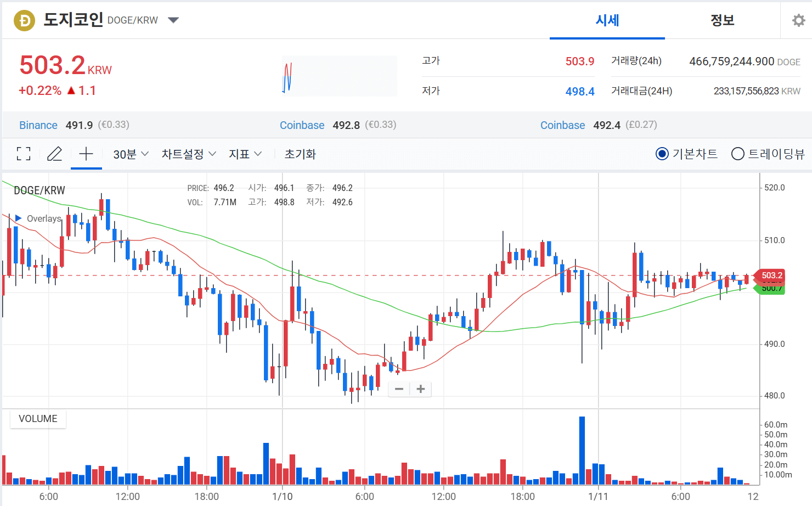Click the mini price sparkline chart

(339, 76)
